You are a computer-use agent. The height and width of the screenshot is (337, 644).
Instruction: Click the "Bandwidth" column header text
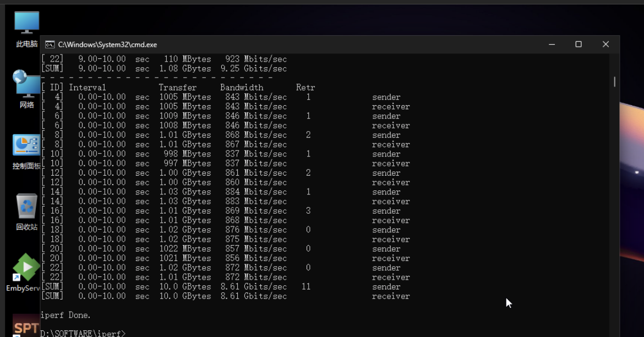242,88
